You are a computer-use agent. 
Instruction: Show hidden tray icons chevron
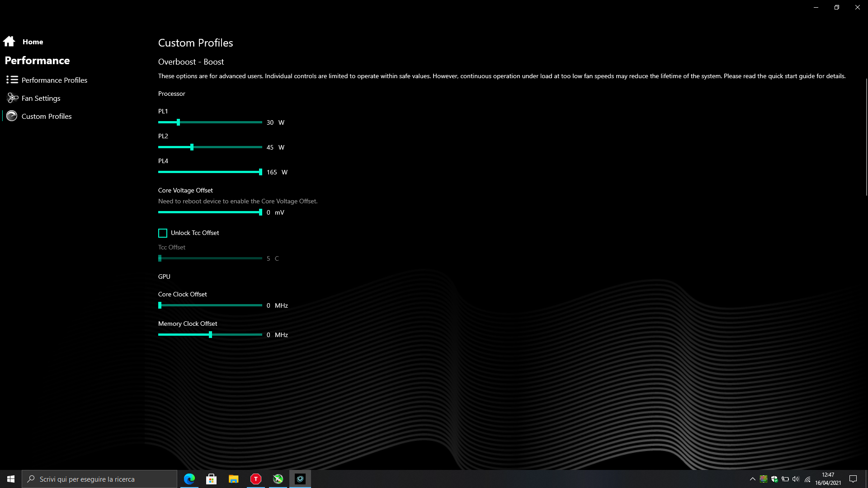[x=753, y=479]
